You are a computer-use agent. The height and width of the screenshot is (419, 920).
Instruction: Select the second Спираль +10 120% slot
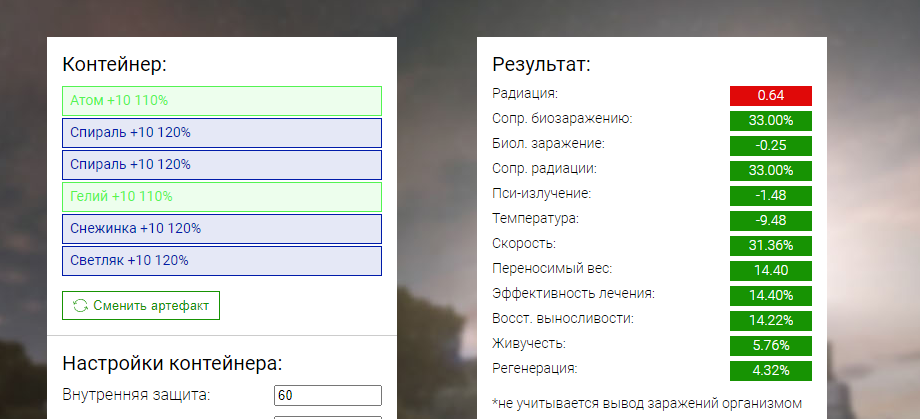(x=222, y=165)
